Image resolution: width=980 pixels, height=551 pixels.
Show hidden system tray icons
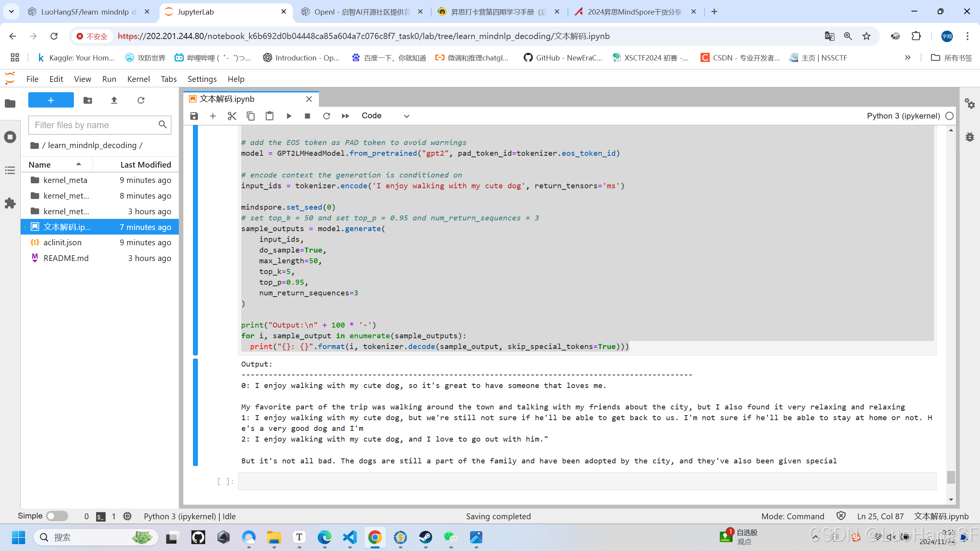pyautogui.click(x=815, y=538)
